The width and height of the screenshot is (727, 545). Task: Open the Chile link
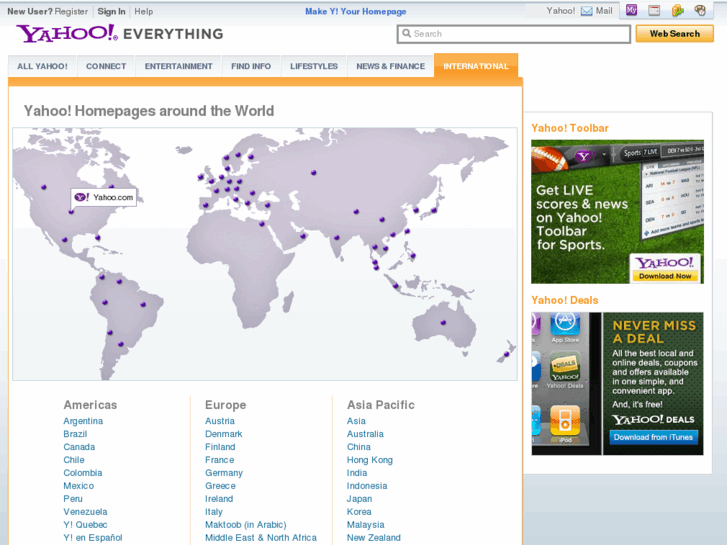pos(74,460)
